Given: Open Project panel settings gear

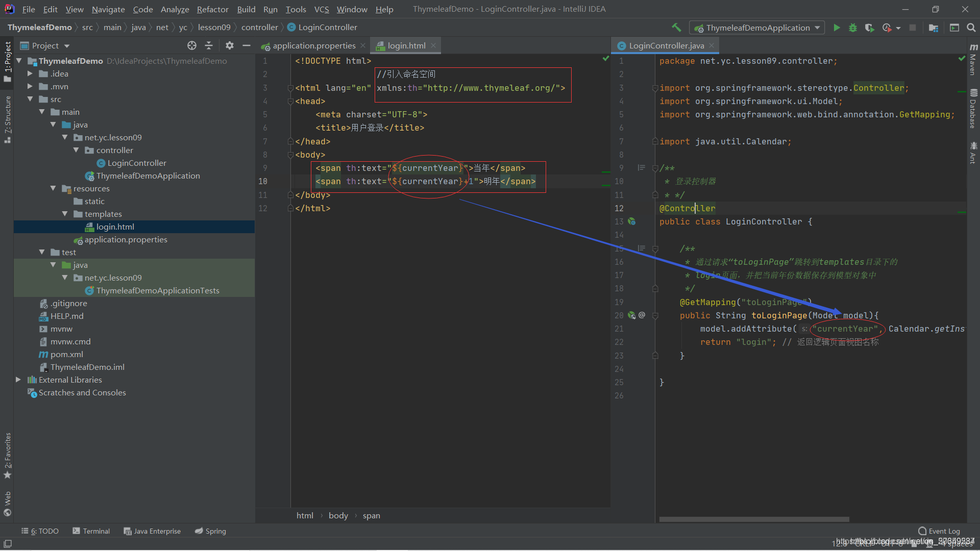Looking at the screenshot, I should (x=230, y=45).
